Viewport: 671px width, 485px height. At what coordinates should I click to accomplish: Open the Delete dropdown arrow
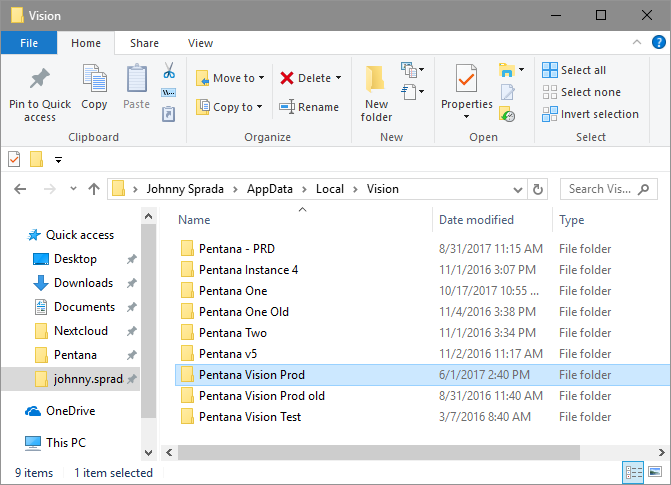click(x=338, y=78)
